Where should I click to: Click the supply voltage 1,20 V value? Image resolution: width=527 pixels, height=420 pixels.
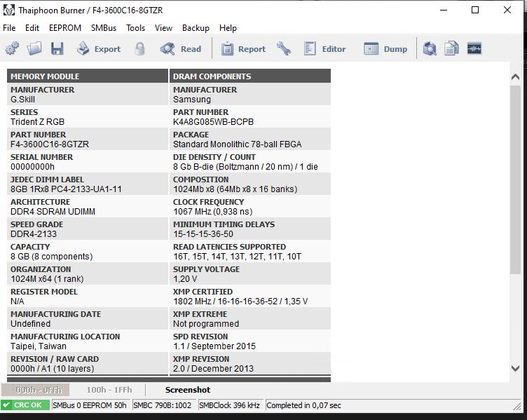coord(185,279)
